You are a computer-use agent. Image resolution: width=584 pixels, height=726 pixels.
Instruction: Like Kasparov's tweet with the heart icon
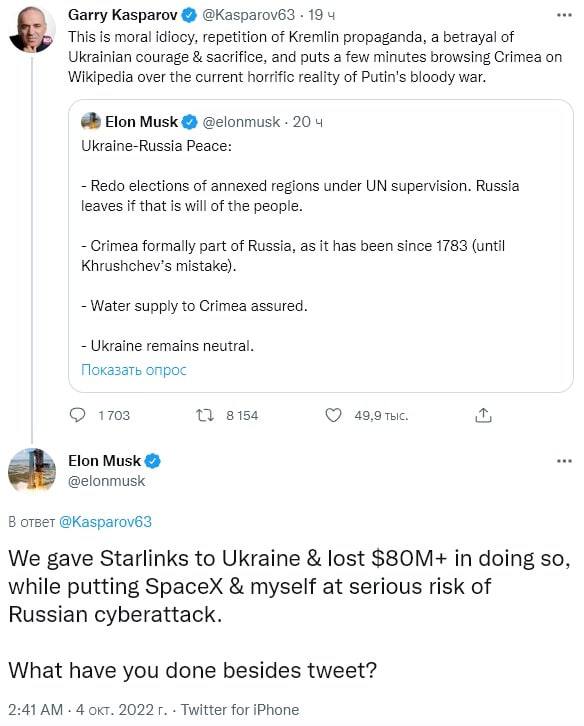333,415
